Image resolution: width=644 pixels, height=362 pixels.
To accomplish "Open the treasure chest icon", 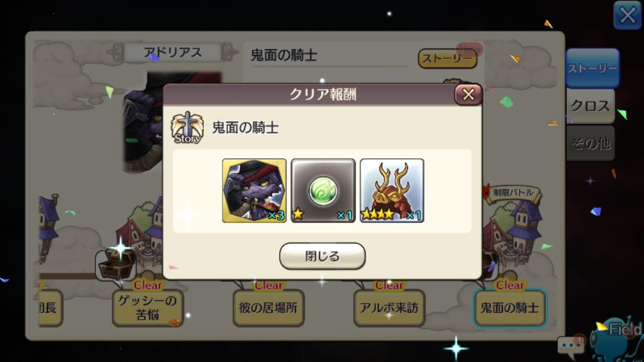I will coord(115,264).
